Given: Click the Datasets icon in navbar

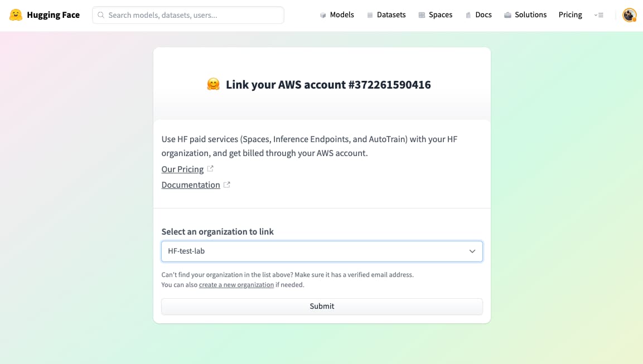Looking at the screenshot, I should 370,15.
